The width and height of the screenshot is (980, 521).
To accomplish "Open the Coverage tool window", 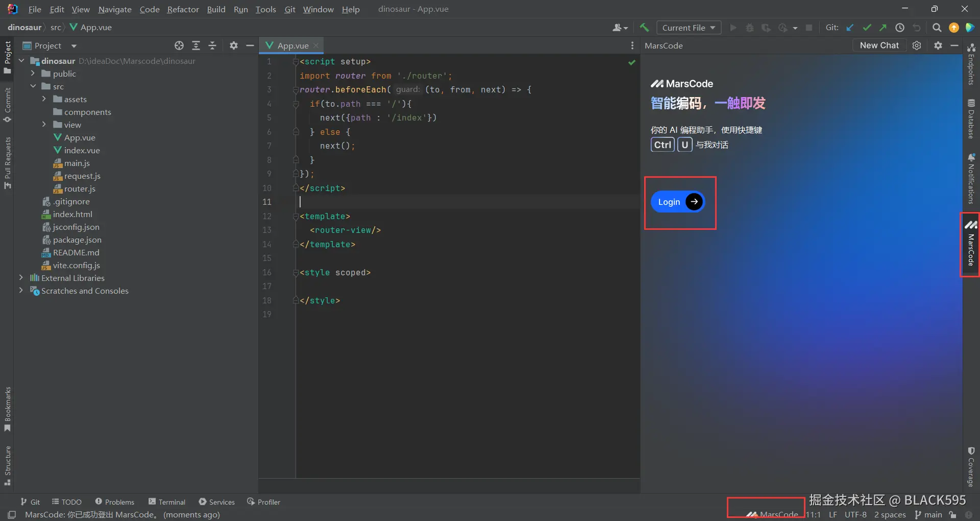I will click(971, 467).
